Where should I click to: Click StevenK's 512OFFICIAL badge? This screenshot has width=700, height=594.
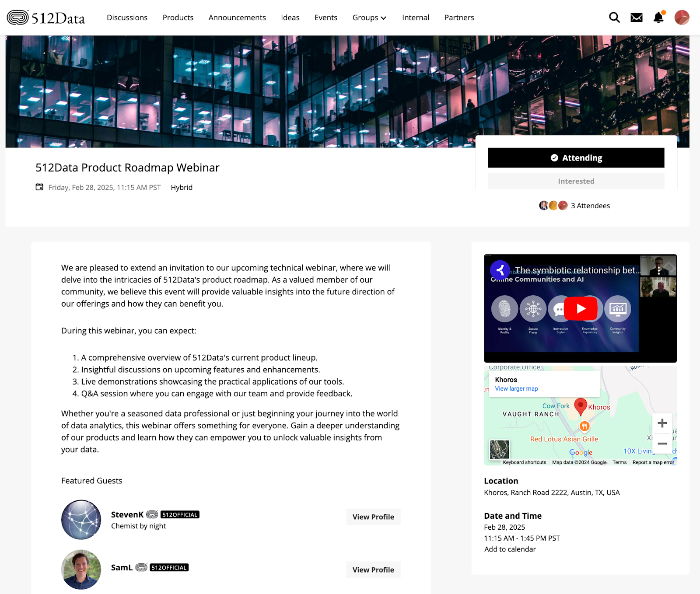coord(180,515)
